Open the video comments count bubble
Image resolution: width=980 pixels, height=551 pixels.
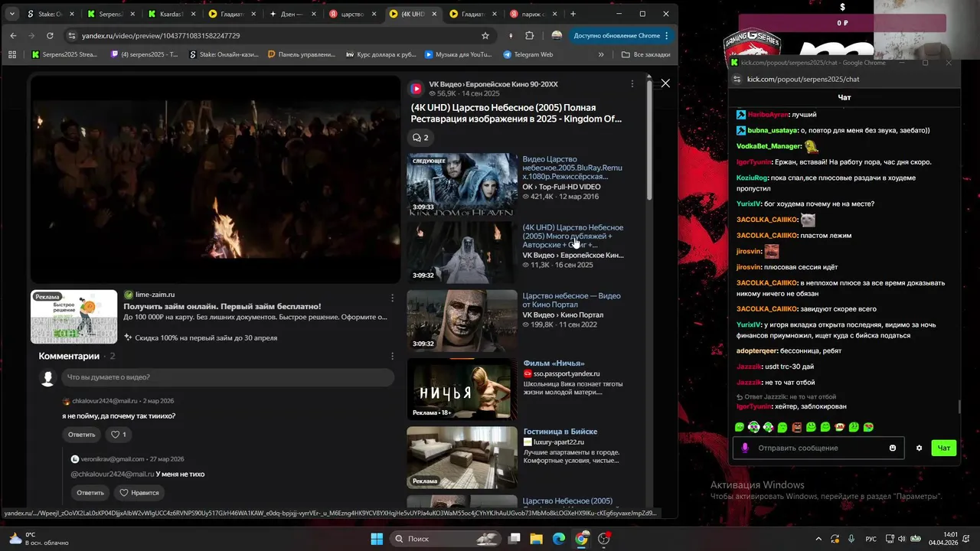pos(420,138)
